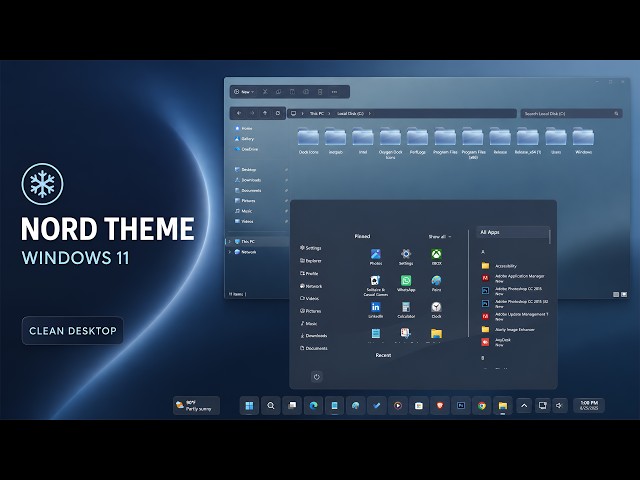Open Downloads from Start menu left list
This screenshot has width=640, height=480.
point(313,336)
